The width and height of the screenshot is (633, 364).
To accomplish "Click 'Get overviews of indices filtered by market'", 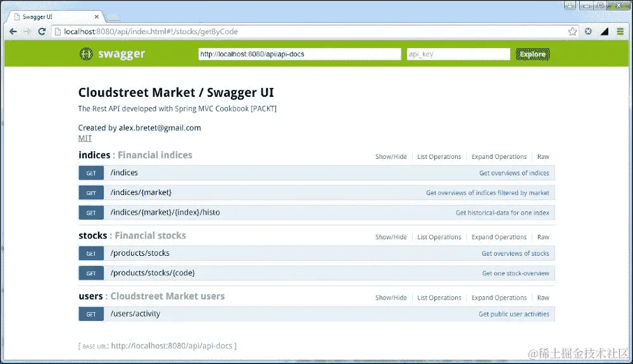I will (x=487, y=193).
